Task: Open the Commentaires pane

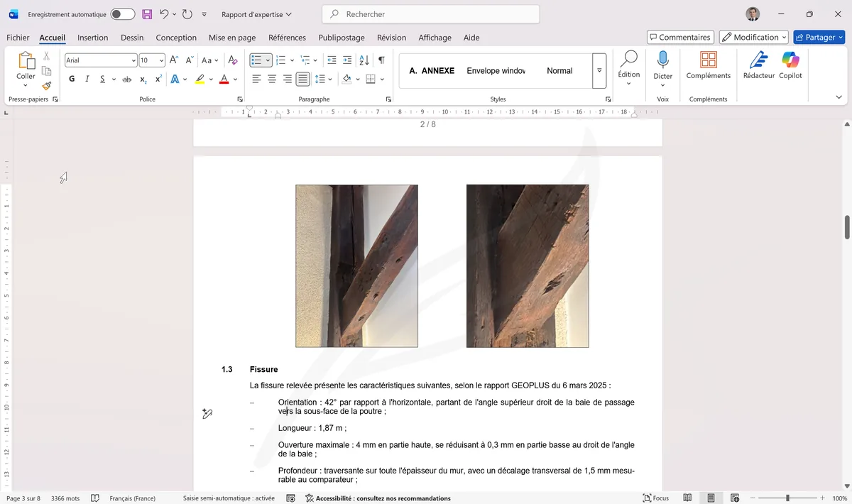Action: click(x=679, y=37)
